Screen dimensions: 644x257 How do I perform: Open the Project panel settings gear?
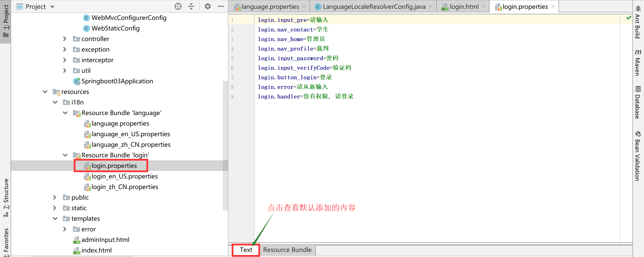click(x=208, y=6)
